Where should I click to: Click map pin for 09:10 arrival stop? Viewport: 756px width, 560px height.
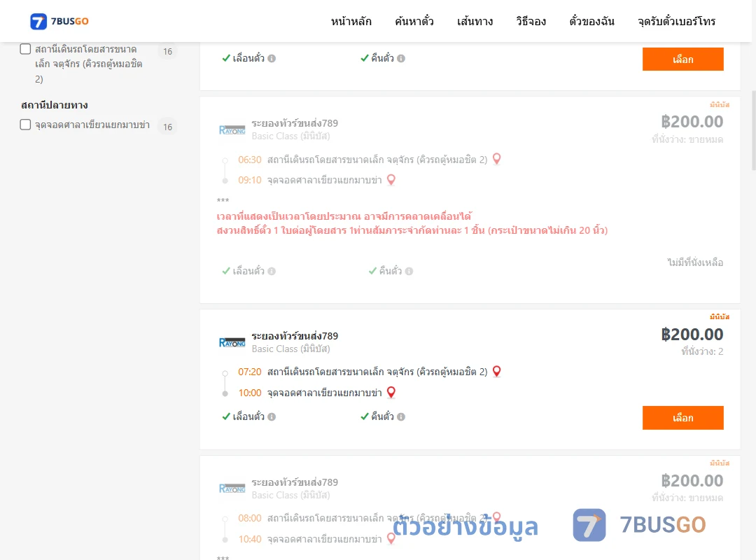[391, 179]
